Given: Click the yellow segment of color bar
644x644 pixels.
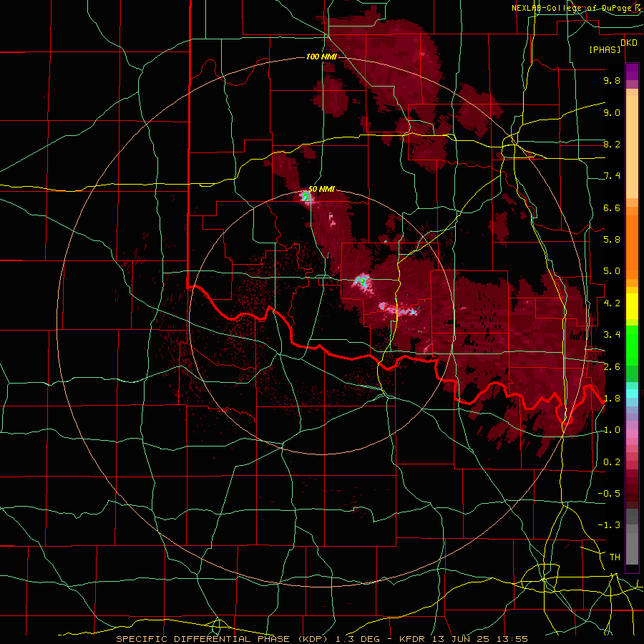Looking at the screenshot, I should [632, 306].
